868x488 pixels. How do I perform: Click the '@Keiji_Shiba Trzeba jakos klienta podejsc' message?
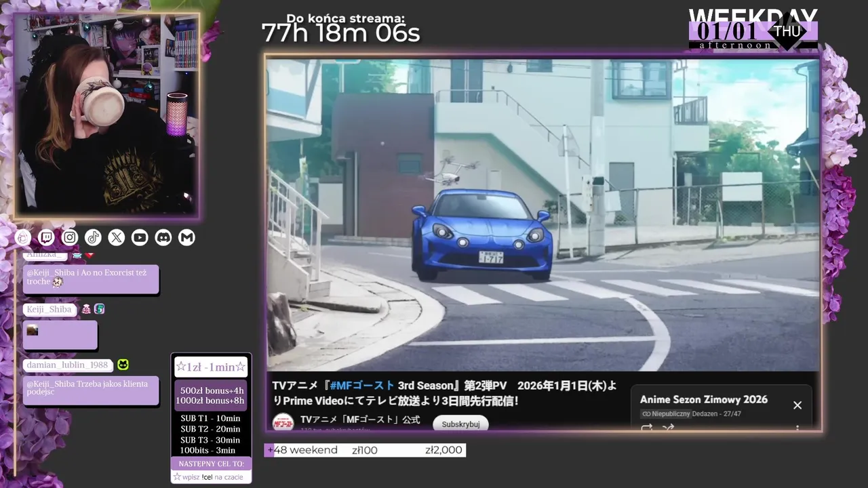click(x=91, y=390)
